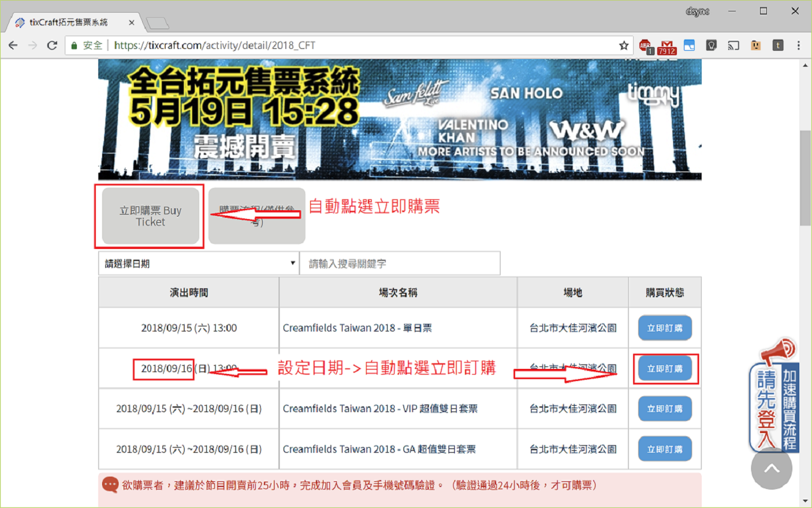Open a new browser tab
This screenshot has height=508, width=812.
click(x=157, y=23)
